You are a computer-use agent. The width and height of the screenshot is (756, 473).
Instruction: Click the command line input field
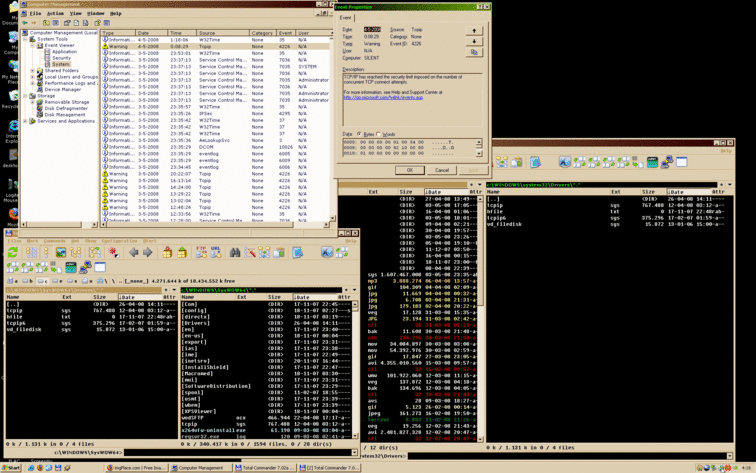pyautogui.click(x=237, y=452)
